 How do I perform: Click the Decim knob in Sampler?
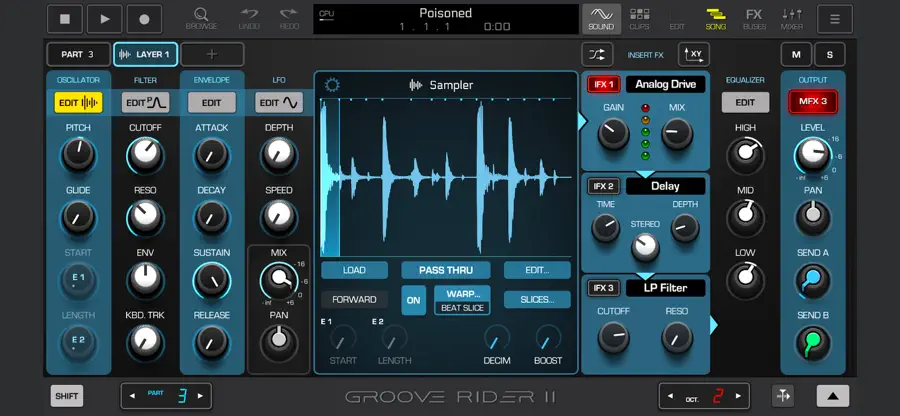pyautogui.click(x=497, y=337)
